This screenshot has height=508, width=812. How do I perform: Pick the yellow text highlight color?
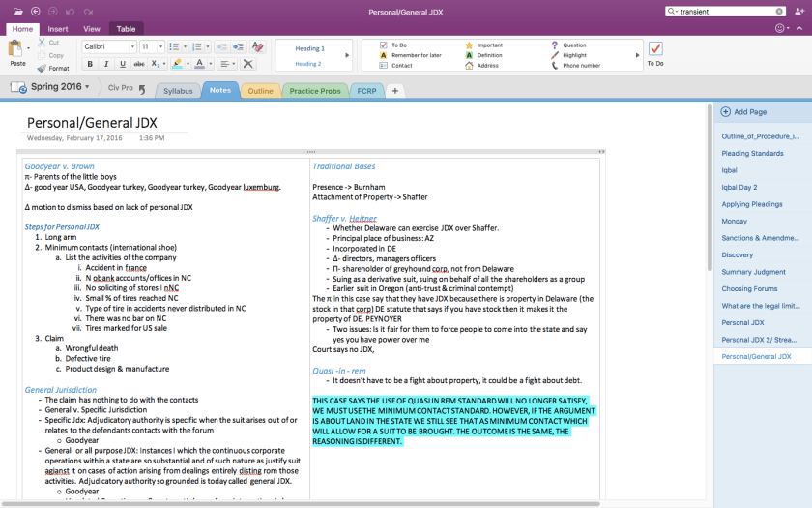[176, 64]
